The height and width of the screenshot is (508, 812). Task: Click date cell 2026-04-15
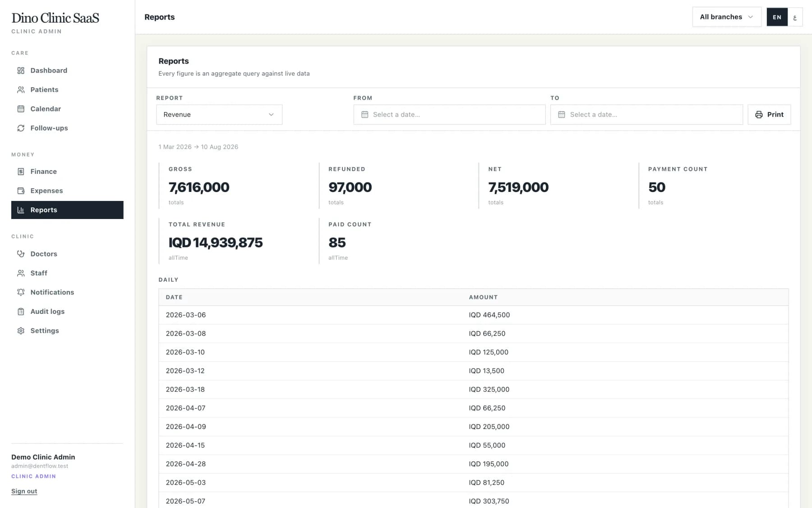click(x=185, y=445)
